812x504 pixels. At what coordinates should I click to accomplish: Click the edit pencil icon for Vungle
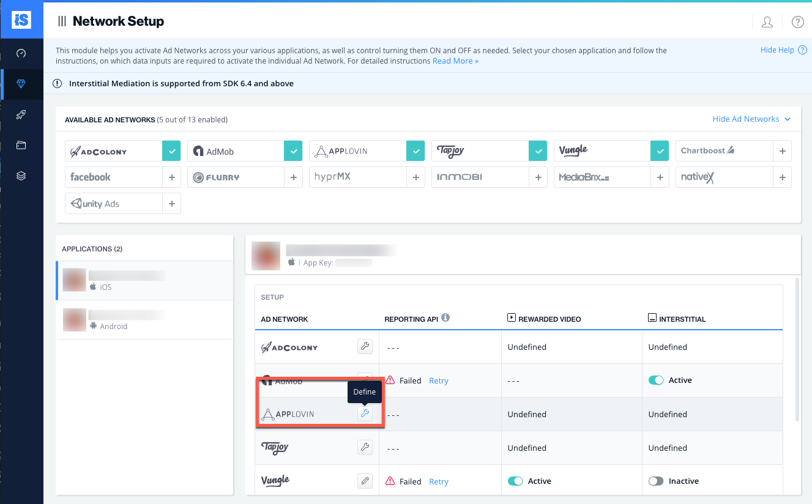[365, 481]
